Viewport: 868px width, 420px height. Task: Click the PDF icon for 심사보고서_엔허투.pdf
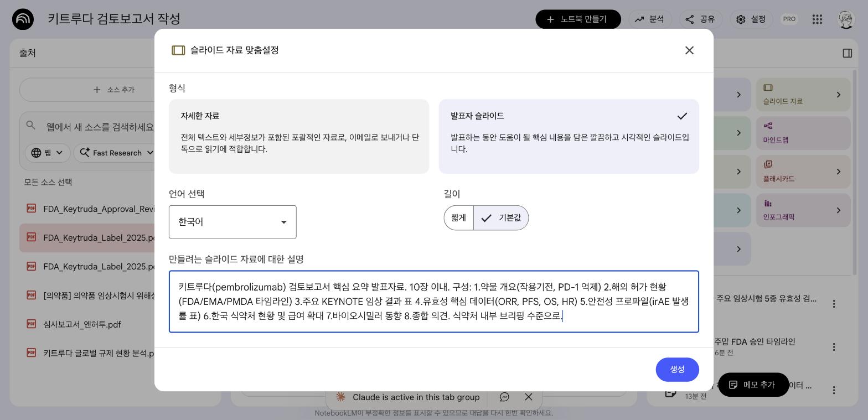click(32, 324)
